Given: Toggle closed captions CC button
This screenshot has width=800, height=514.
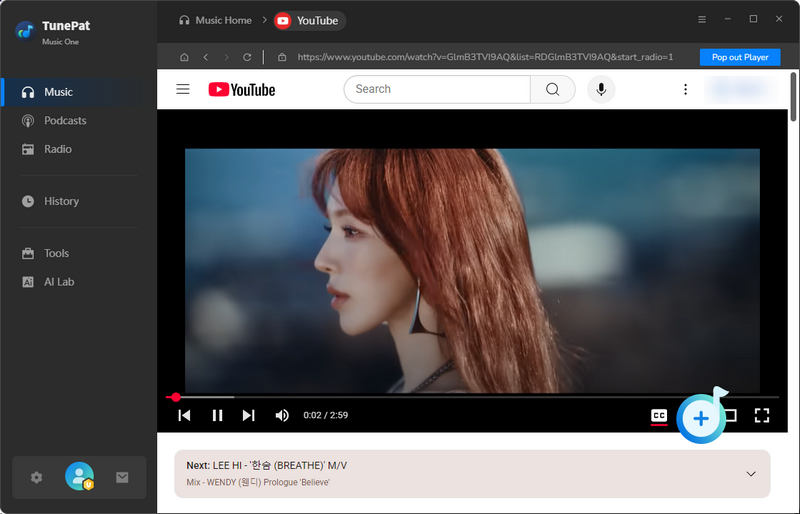Looking at the screenshot, I should click(658, 415).
